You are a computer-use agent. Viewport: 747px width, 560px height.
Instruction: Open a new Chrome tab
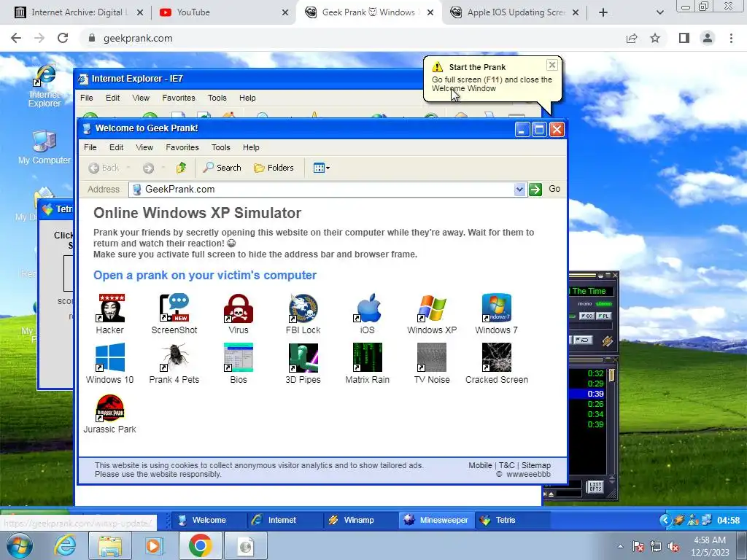(603, 12)
